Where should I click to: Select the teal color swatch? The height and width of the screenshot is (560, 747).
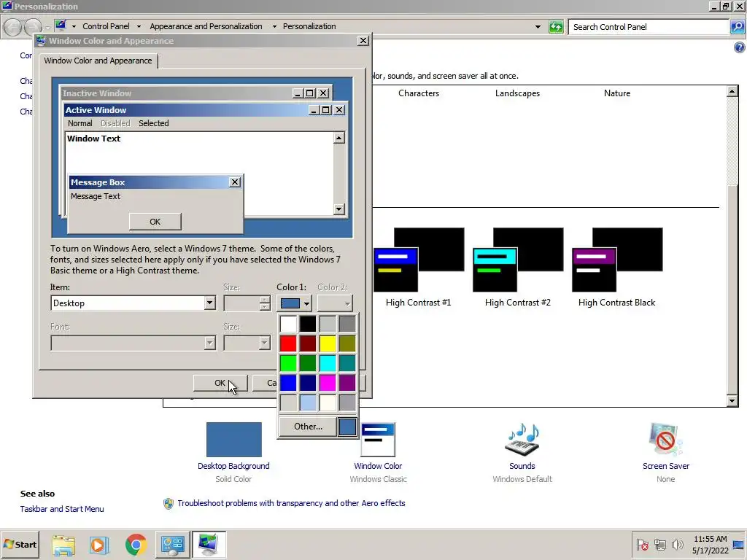click(347, 363)
